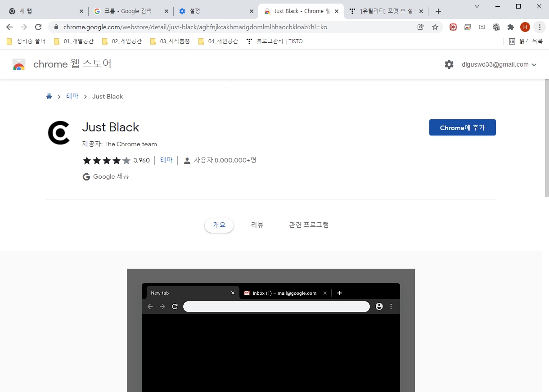The image size is (549, 392).
Task: Close the Just Black tab
Action: (x=337, y=11)
